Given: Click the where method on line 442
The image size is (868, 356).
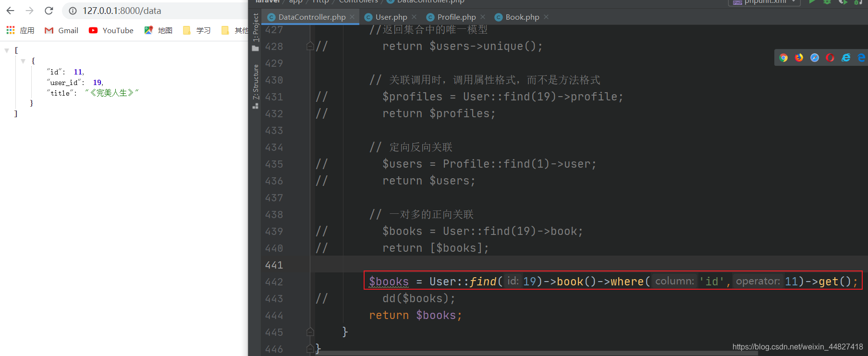Looking at the screenshot, I should (627, 282).
